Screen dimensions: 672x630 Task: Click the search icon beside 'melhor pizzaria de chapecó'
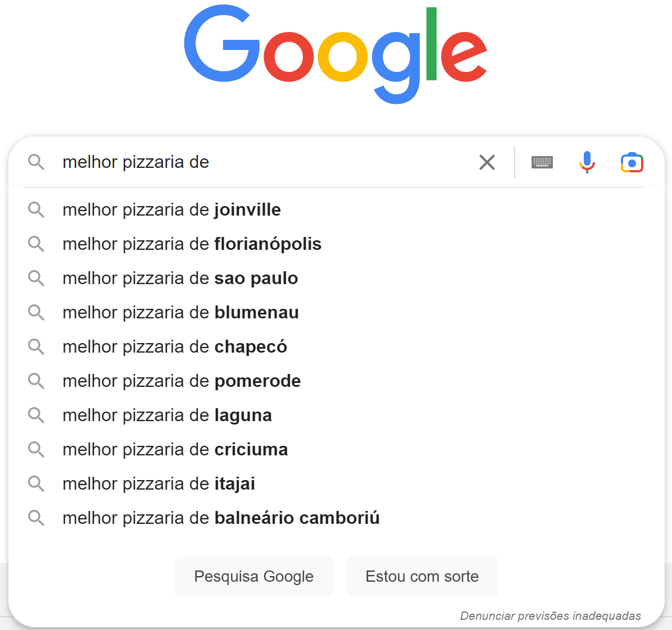(36, 346)
